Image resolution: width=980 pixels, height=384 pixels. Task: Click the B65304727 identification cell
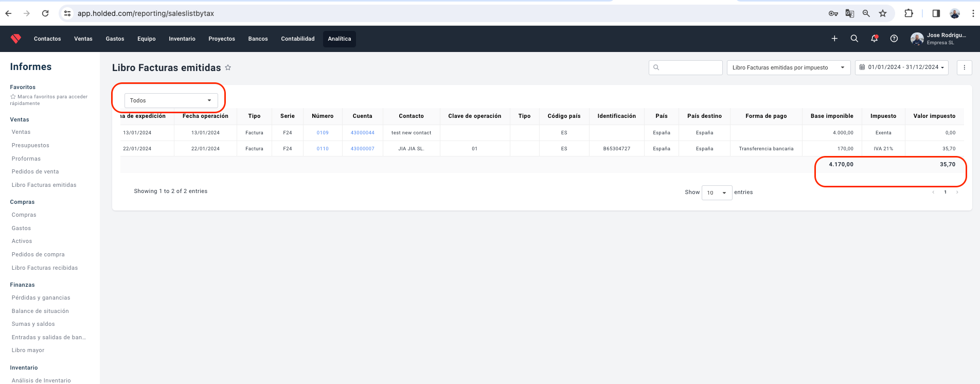[617, 149]
